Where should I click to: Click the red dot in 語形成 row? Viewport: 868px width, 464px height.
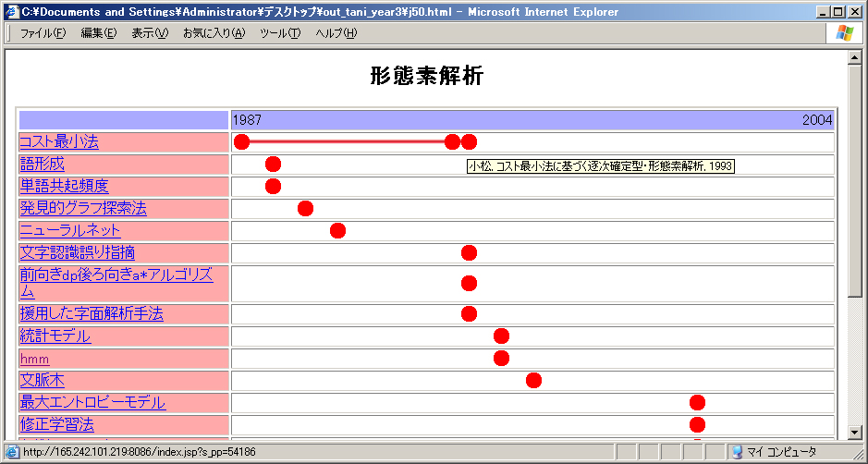273,164
